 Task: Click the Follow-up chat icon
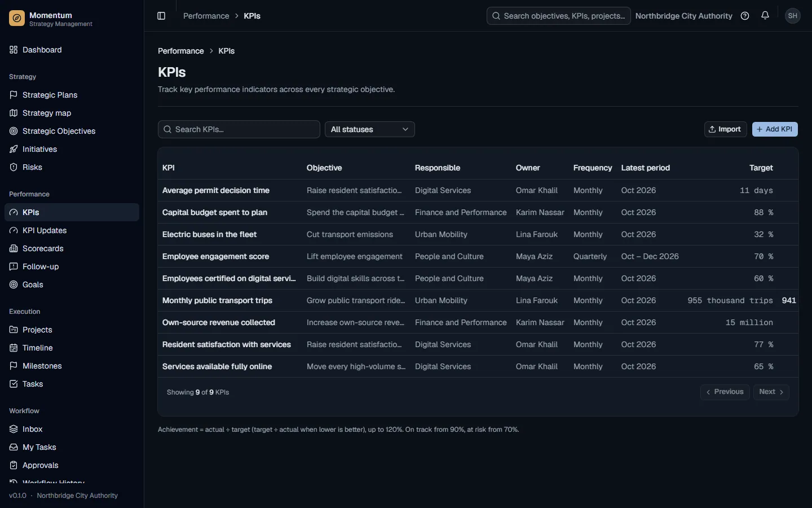14,266
